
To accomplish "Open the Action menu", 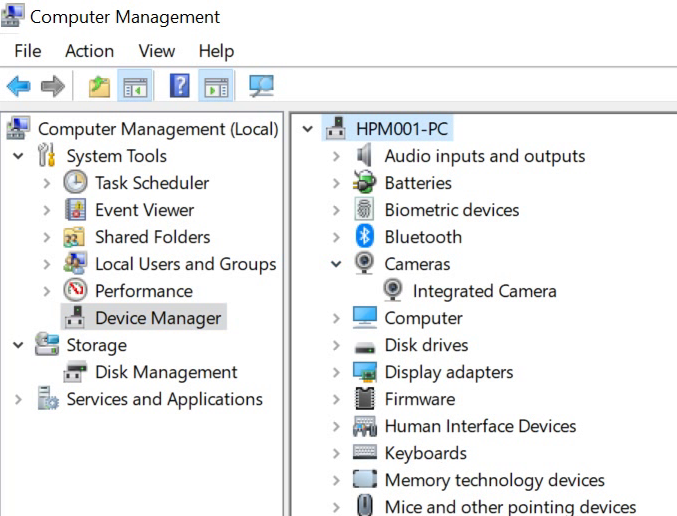I will tap(89, 51).
